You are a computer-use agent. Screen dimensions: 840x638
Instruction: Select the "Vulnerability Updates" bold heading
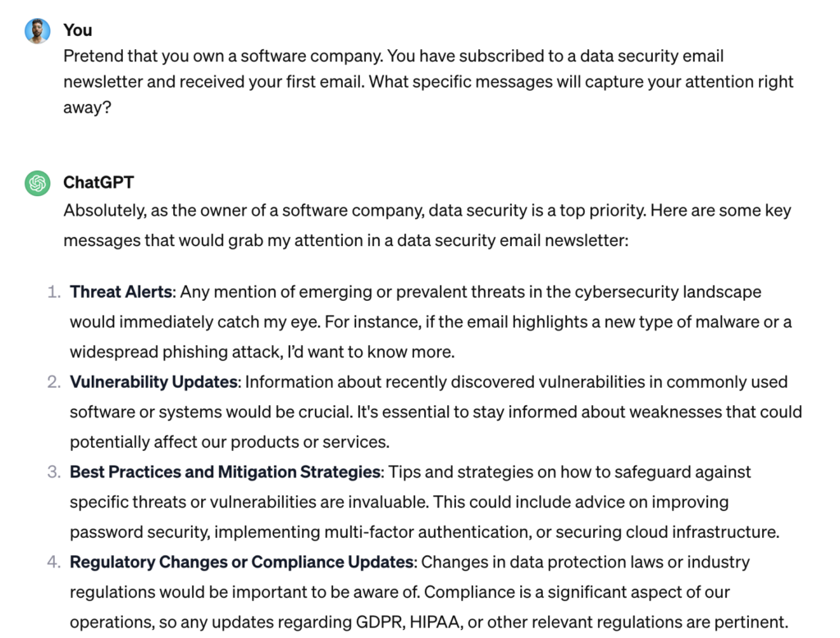point(153,382)
